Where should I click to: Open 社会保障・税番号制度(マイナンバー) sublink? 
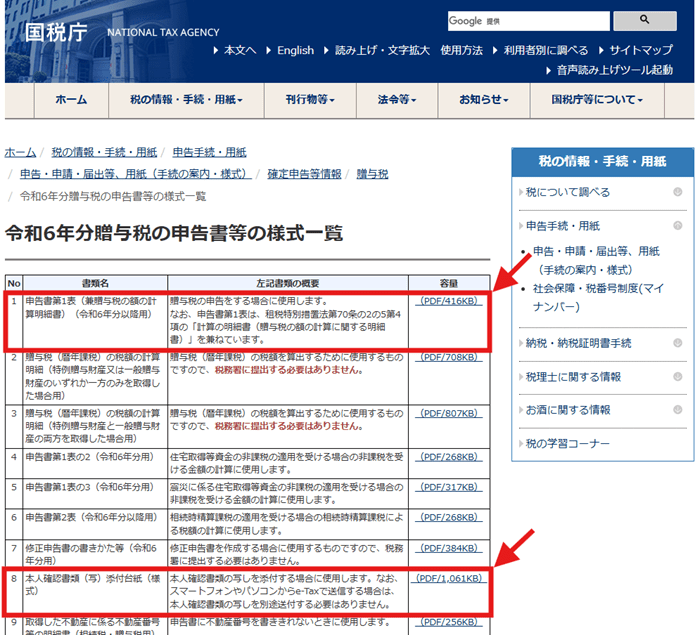click(598, 297)
